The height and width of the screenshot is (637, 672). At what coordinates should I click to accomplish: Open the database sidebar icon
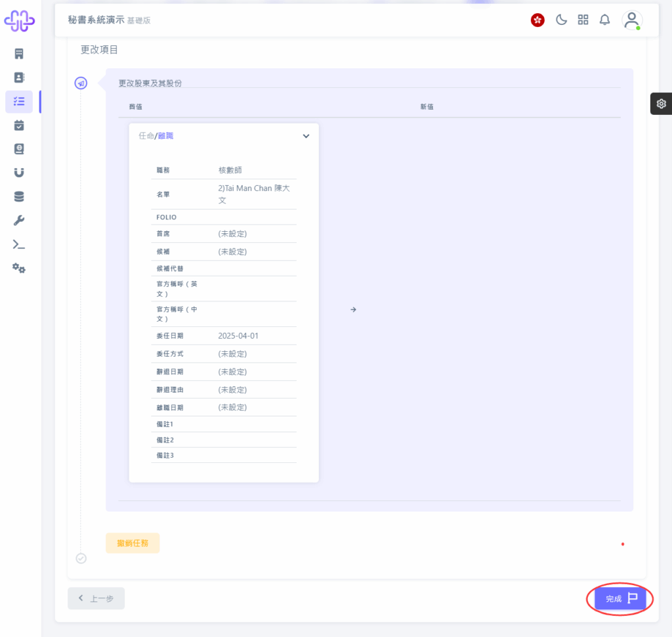[x=19, y=196]
